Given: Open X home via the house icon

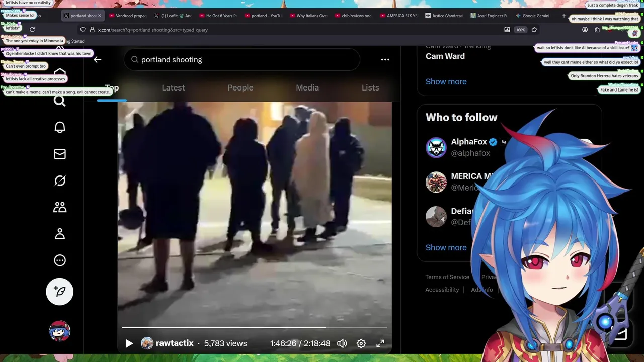Looking at the screenshot, I should pyautogui.click(x=60, y=74).
